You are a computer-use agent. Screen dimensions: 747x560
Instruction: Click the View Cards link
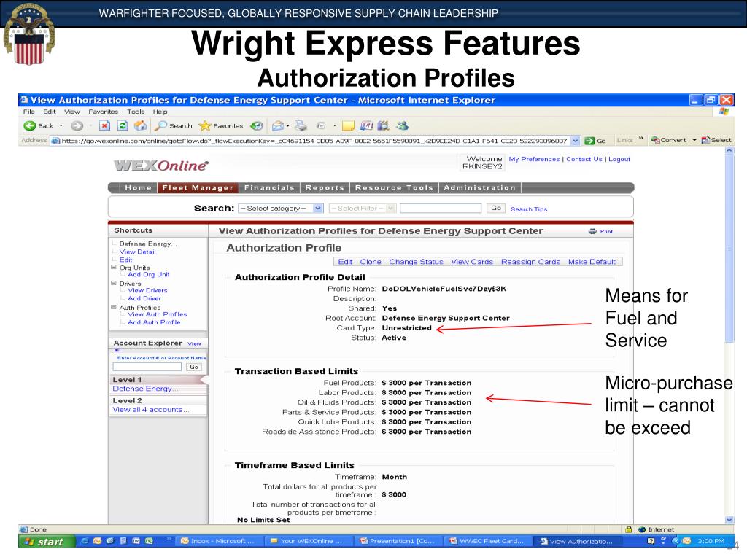point(472,262)
